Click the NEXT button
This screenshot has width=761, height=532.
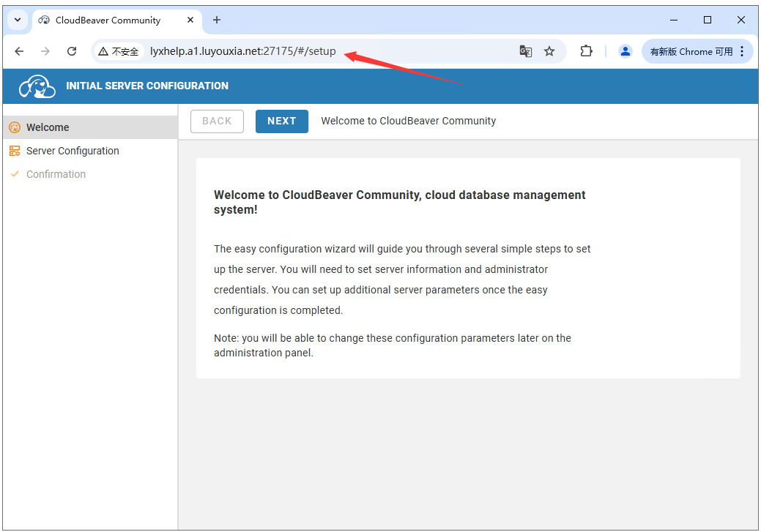pos(282,121)
